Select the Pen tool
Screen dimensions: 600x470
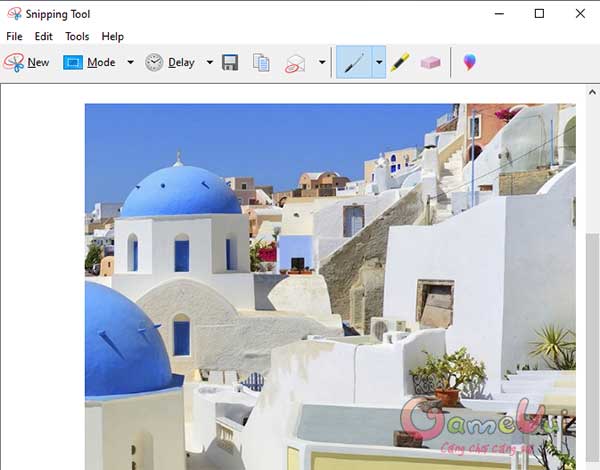click(354, 62)
